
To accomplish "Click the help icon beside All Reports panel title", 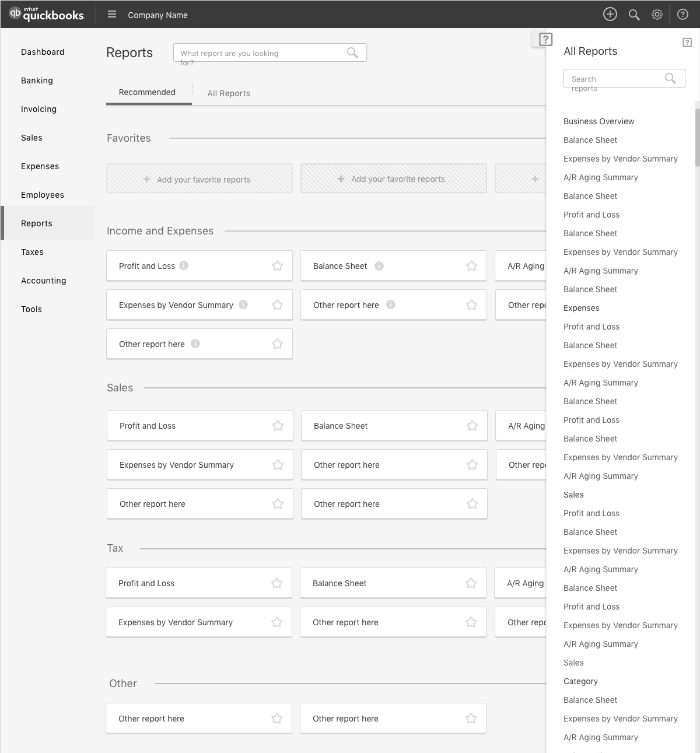I will click(x=687, y=43).
